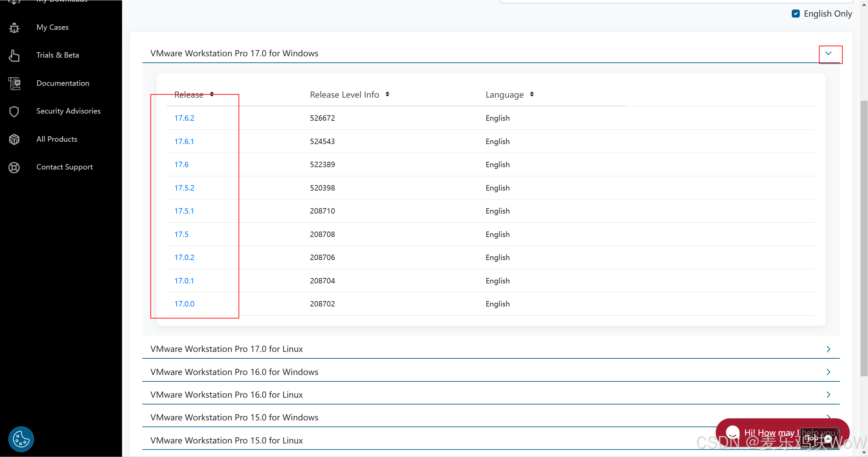Collapse Workstation Pro 17.0 for Windows section
The image size is (868, 457).
(x=828, y=53)
